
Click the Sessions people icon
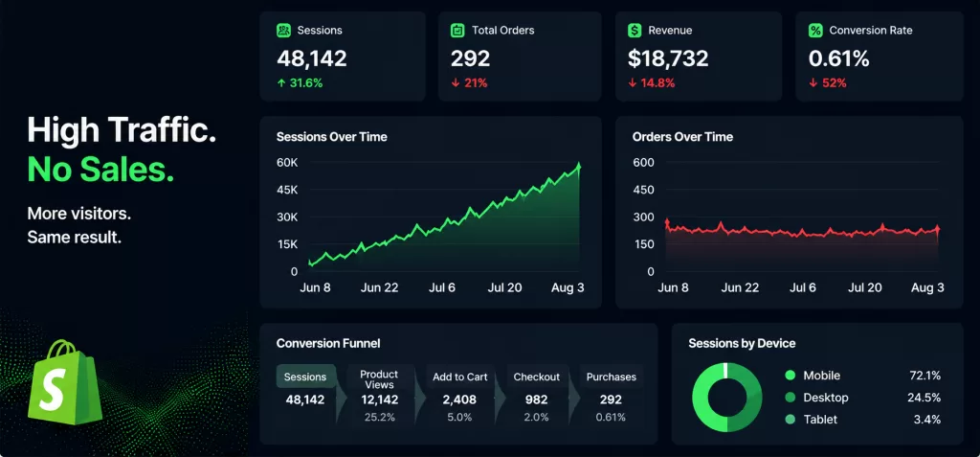pos(283,30)
